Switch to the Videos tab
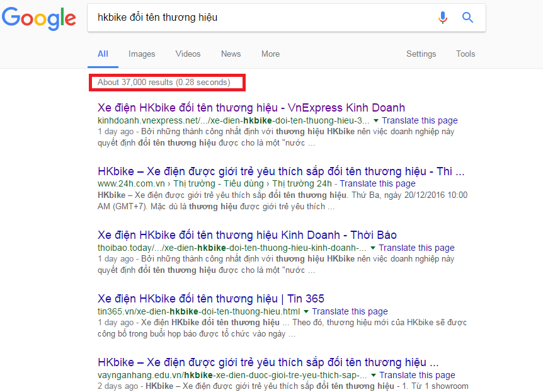 tap(188, 54)
